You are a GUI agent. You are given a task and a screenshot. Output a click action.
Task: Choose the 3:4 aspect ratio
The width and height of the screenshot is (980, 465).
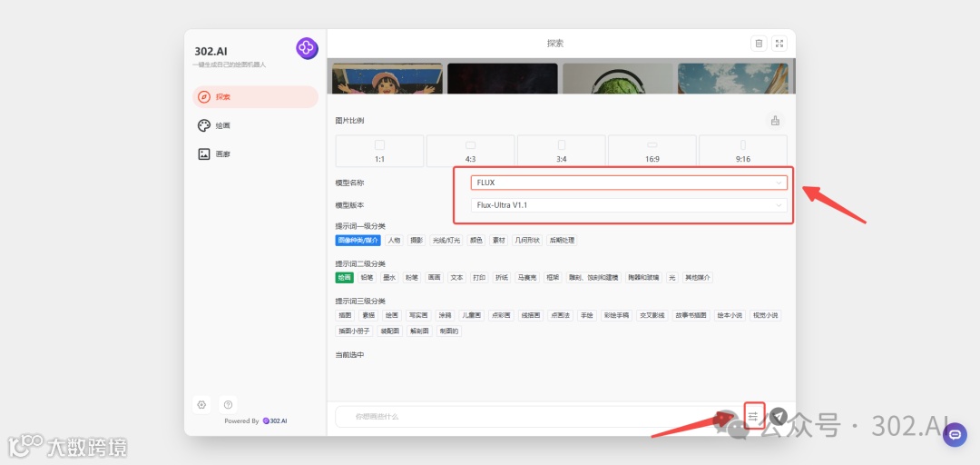click(x=562, y=151)
